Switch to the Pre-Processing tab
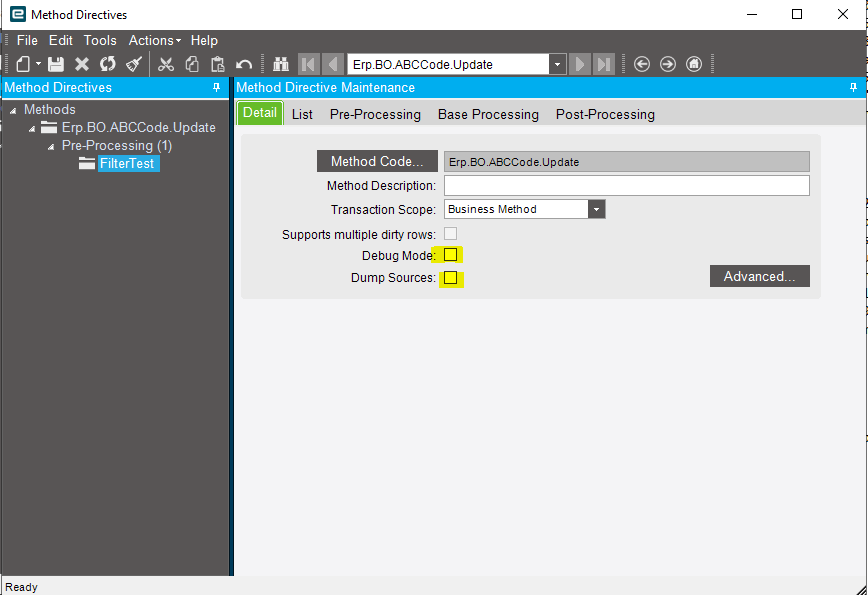868x595 pixels. (375, 115)
